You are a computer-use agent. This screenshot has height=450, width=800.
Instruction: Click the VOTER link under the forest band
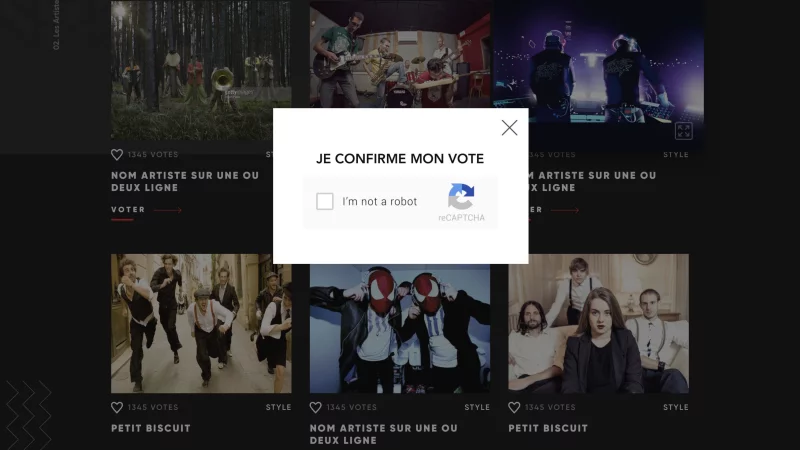point(128,210)
